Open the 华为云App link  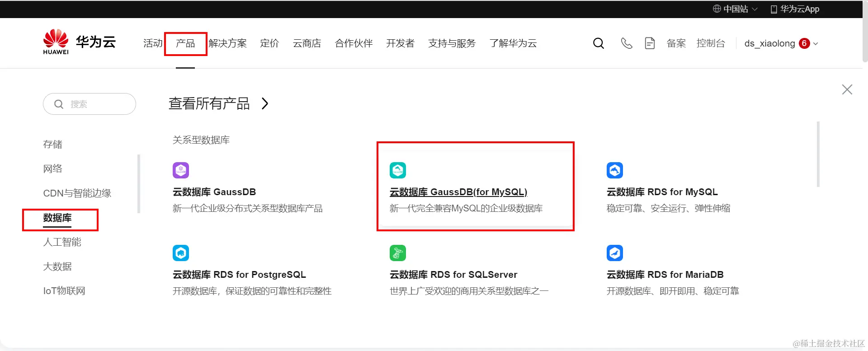pos(800,9)
